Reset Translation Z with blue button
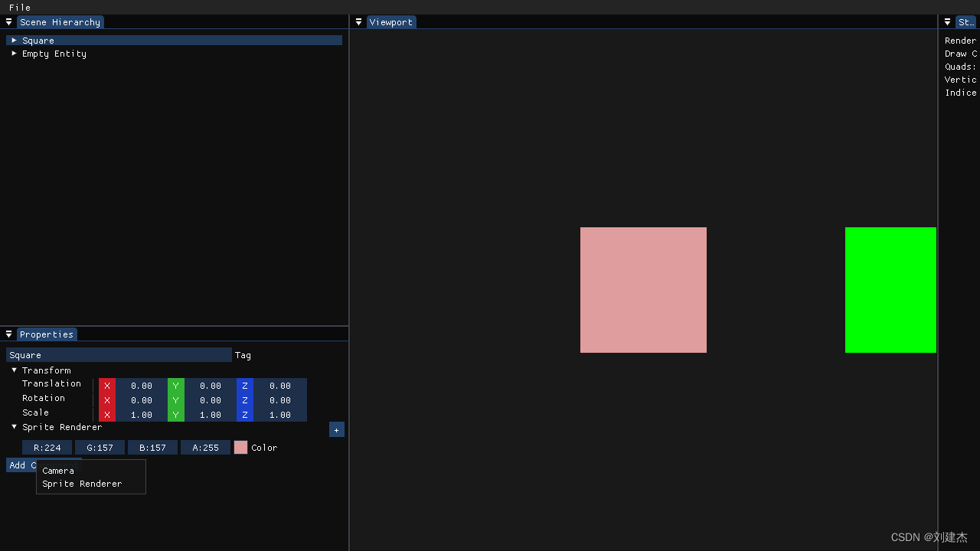 pyautogui.click(x=245, y=386)
